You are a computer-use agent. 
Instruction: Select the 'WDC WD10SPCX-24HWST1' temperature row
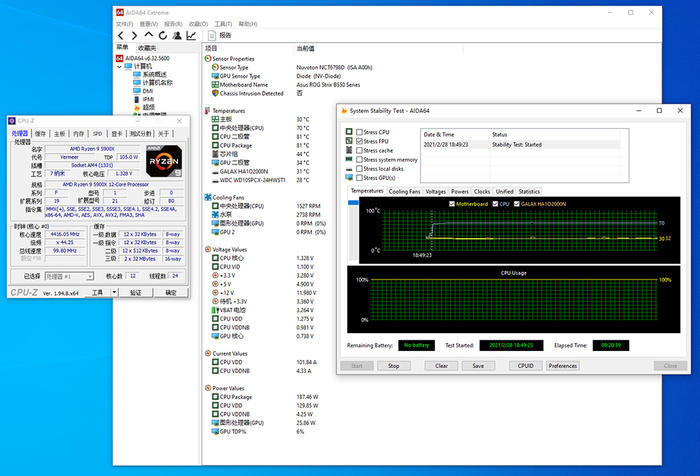tap(260, 180)
